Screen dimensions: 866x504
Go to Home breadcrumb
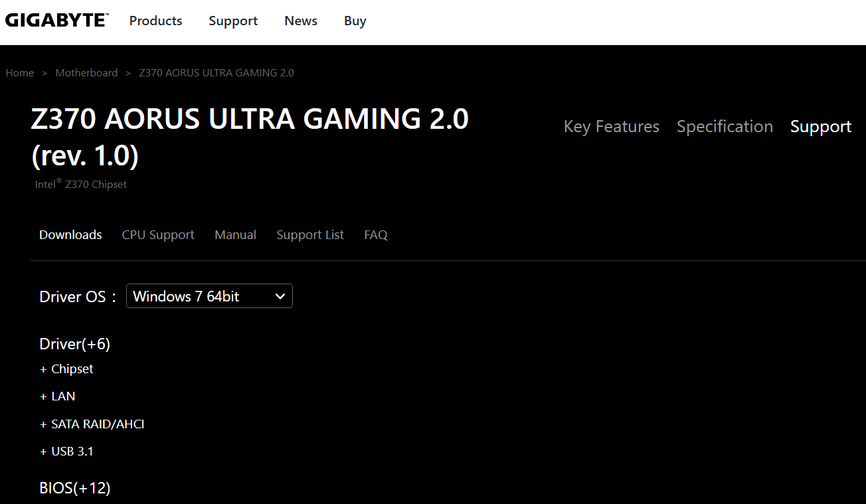coord(20,73)
